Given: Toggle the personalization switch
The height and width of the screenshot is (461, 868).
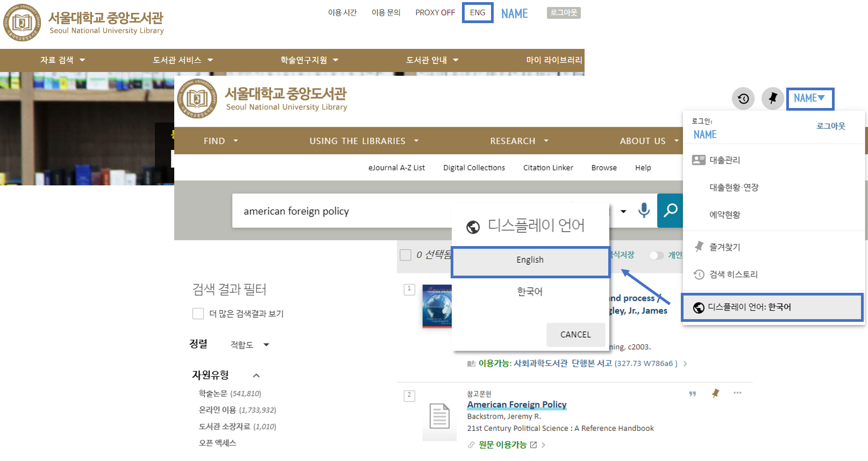Looking at the screenshot, I should 656,255.
